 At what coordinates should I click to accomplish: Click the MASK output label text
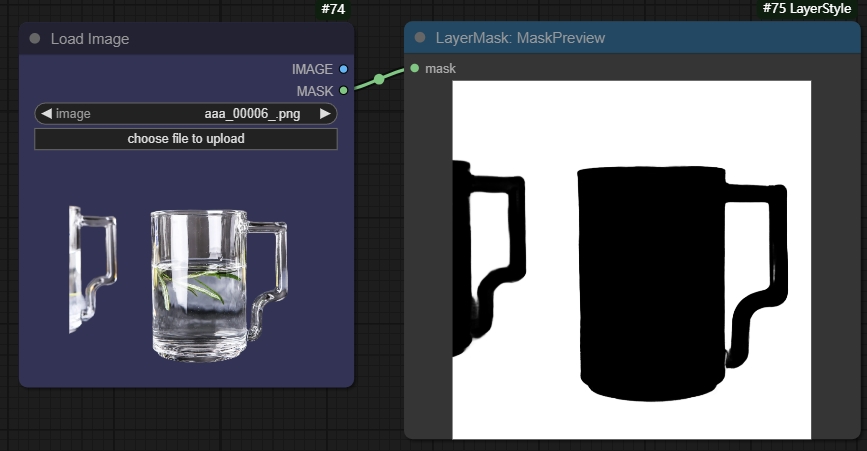(x=314, y=90)
